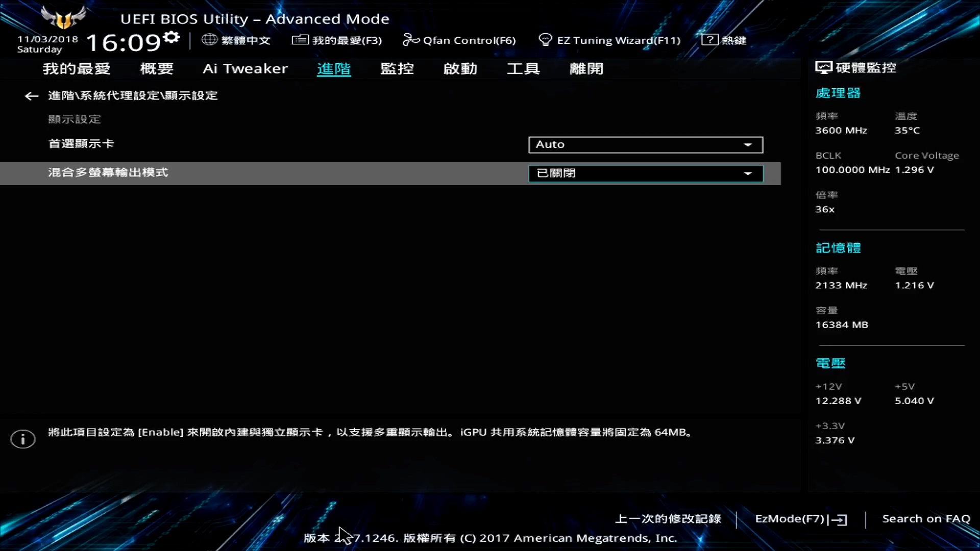Image resolution: width=980 pixels, height=551 pixels.
Task: Open Qfan Control settings
Action: coord(458,40)
